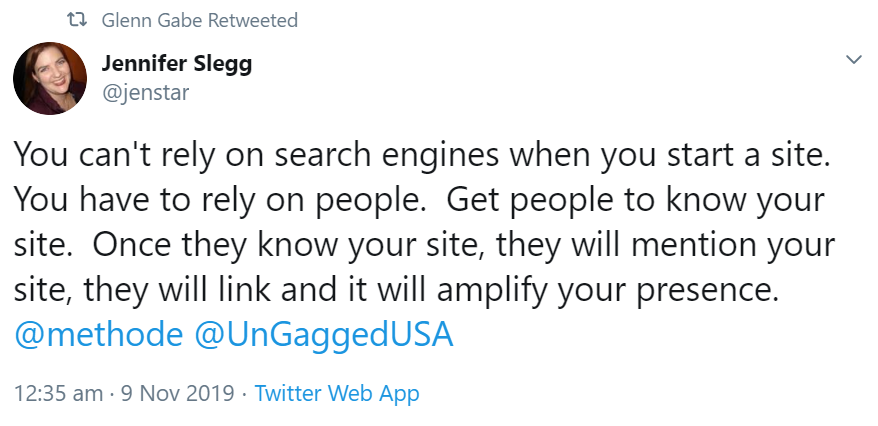Viewport: 878px width, 426px height.
Task: Click Jennifer Slegg's profile avatar
Action: (x=48, y=79)
